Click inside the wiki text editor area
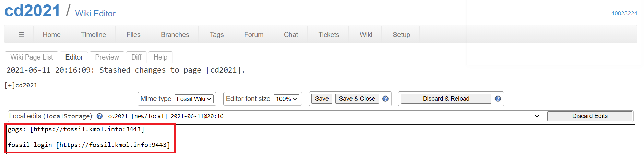This screenshot has width=644, height=154. coord(320,139)
